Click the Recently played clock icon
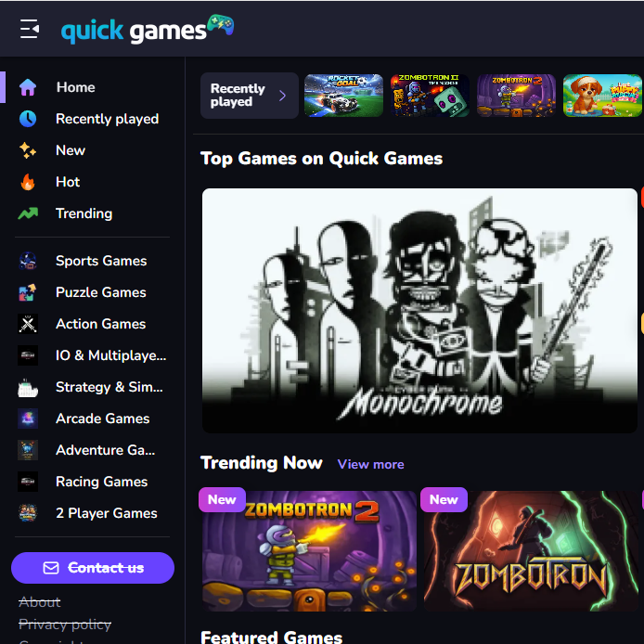 click(28, 119)
